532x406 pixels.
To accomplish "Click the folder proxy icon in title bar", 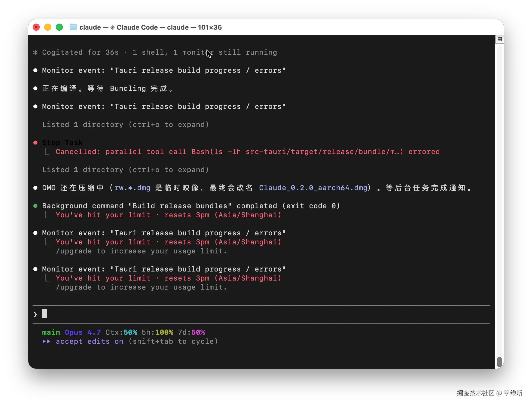I will [x=73, y=27].
